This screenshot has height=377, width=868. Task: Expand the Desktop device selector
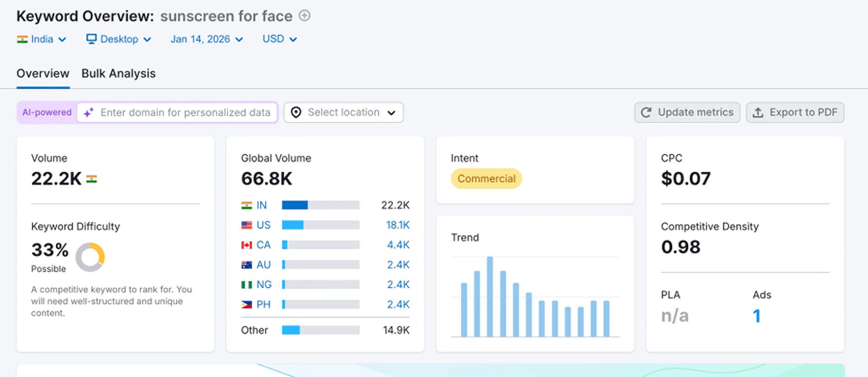(119, 39)
